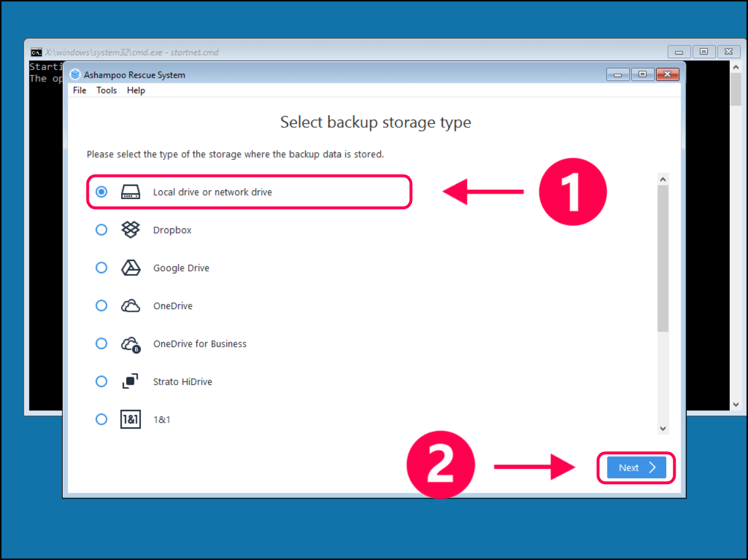Click the storage list scroll down arrow
The width and height of the screenshot is (748, 560).
(663, 429)
